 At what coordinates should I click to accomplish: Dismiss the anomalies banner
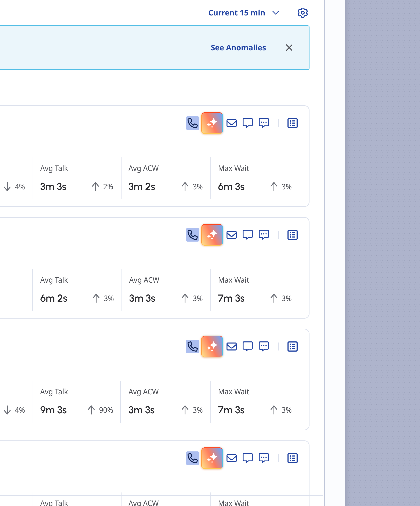point(289,48)
